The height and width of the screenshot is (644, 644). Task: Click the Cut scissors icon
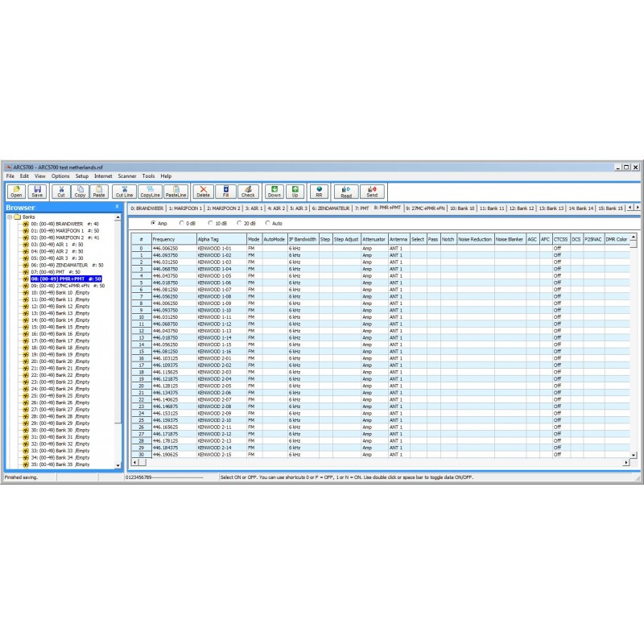[61, 192]
